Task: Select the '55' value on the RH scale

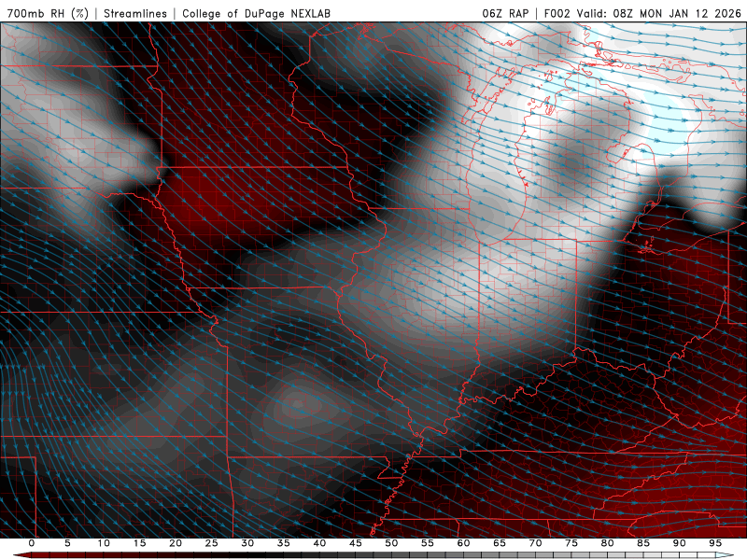Action: (428, 543)
